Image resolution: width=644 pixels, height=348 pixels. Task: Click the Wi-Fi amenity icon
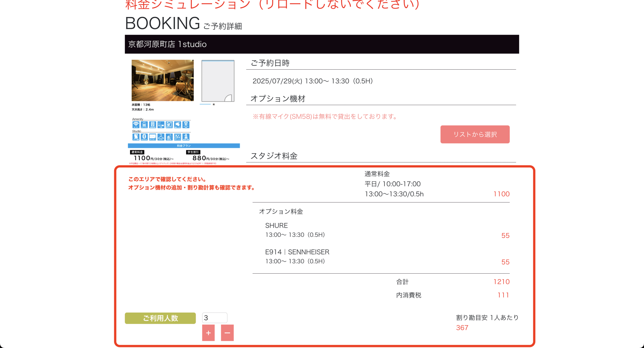136,125
